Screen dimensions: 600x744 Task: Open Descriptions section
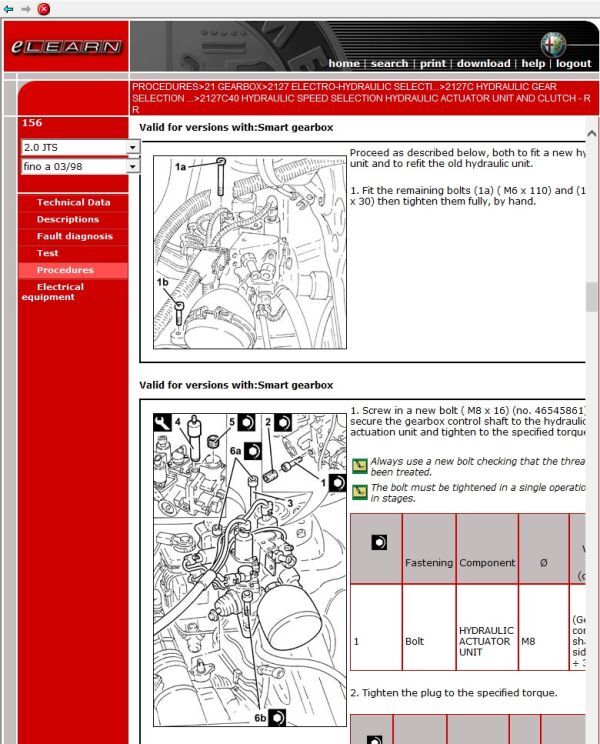(x=68, y=219)
